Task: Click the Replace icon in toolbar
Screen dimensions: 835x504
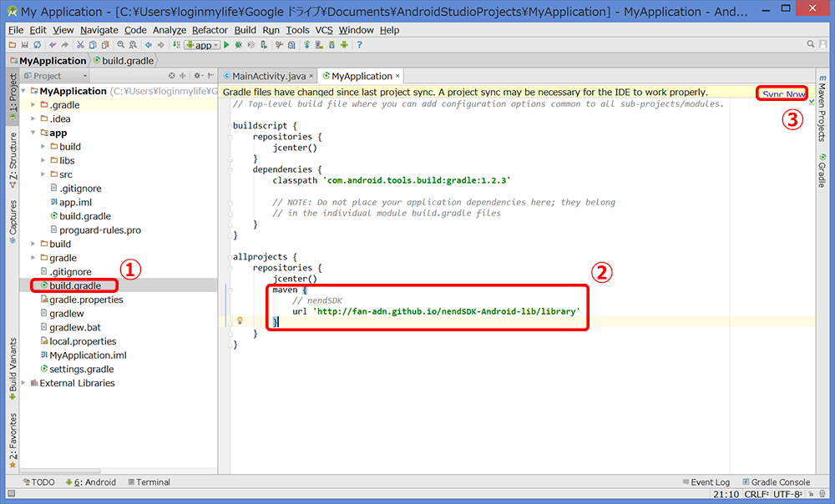Action: point(133,45)
